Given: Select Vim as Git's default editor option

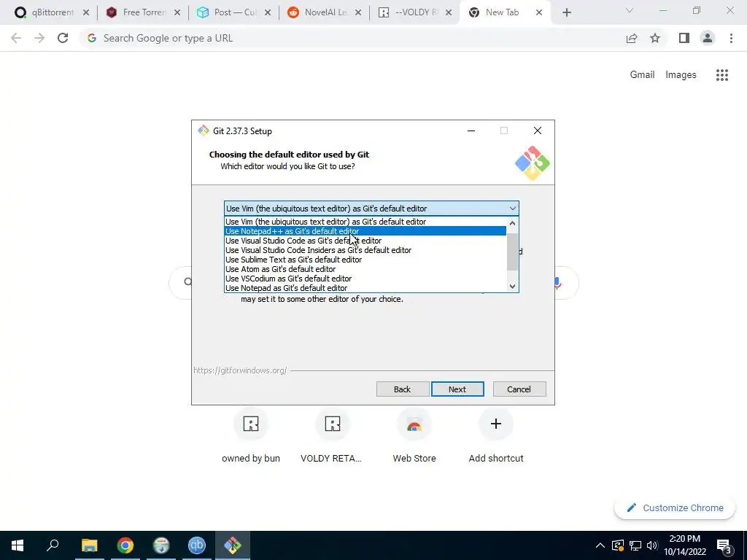Looking at the screenshot, I should [365, 222].
